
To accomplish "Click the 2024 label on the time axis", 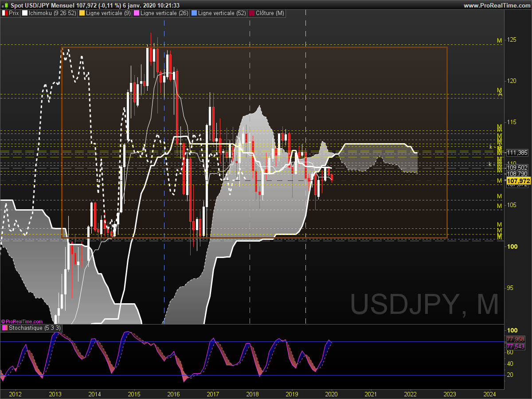I will point(489,394).
